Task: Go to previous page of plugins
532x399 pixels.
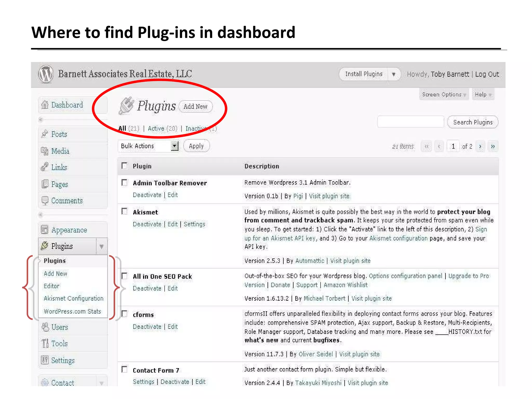Action: tap(439, 147)
